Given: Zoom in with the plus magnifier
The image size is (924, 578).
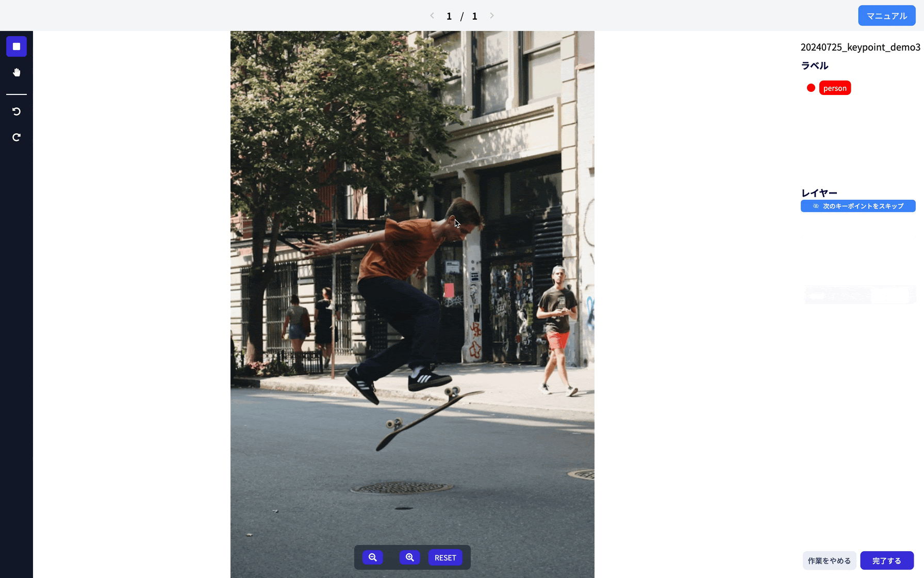Looking at the screenshot, I should coord(409,557).
